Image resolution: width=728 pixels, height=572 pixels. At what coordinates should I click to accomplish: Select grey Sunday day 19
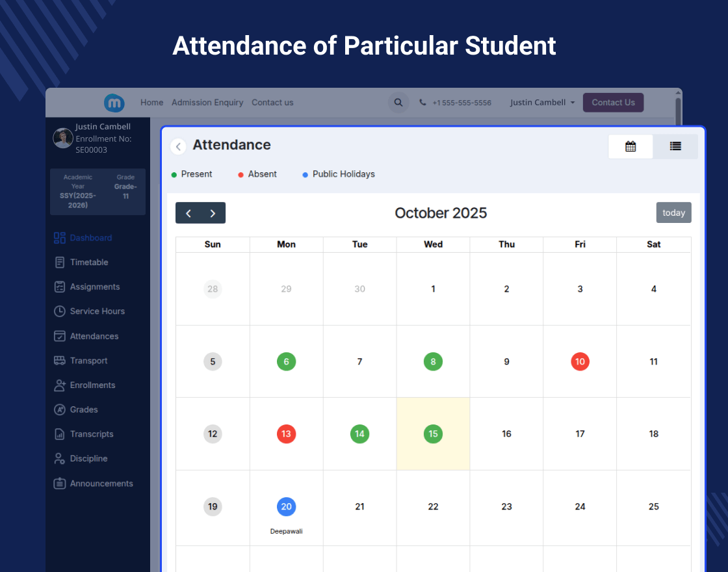[213, 506]
